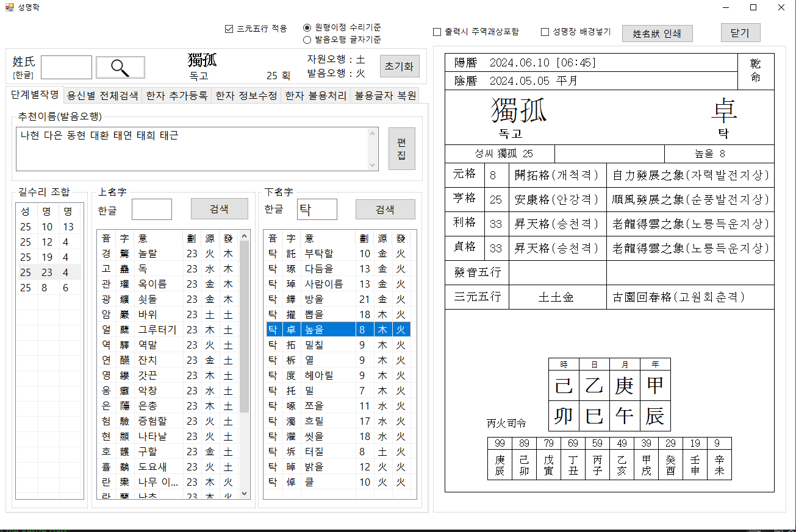Click up arrow of 上名字 list scrollbar
This screenshot has height=532, width=796.
point(245,235)
